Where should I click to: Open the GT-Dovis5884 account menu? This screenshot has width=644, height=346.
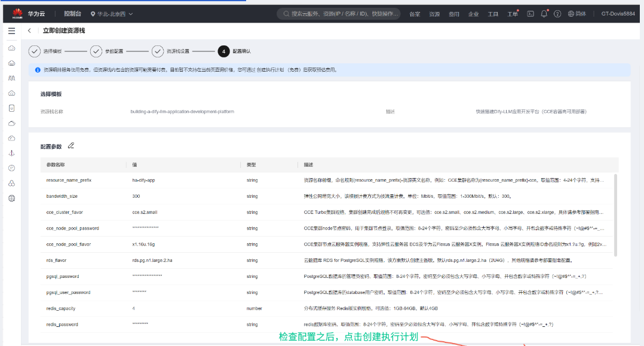click(x=618, y=14)
